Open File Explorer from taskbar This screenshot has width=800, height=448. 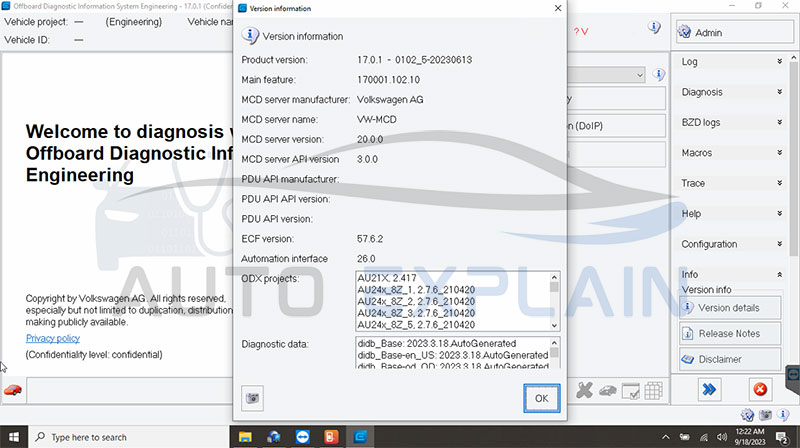click(x=245, y=437)
